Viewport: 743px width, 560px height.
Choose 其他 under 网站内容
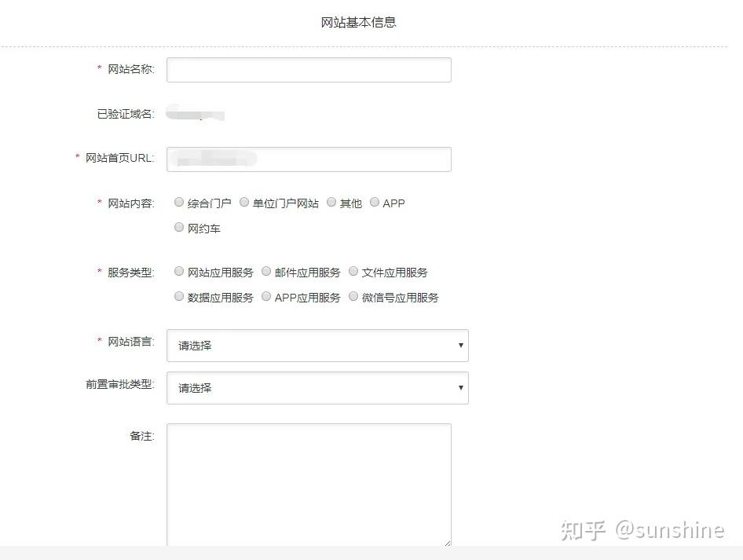coord(331,202)
